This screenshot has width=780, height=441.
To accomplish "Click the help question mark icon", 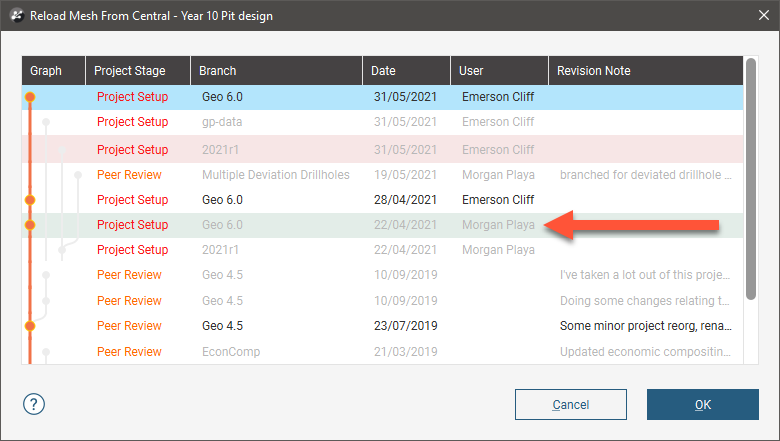I will pos(35,404).
